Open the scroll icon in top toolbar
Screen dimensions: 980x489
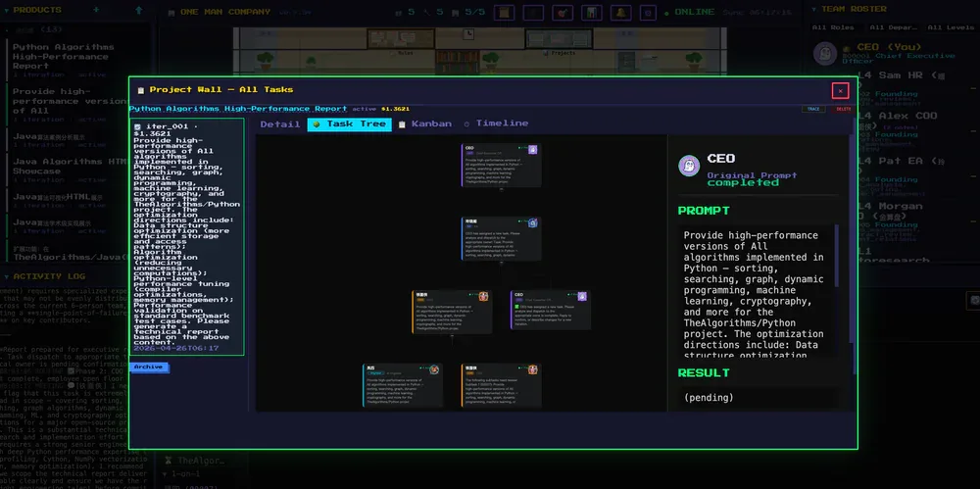504,13
